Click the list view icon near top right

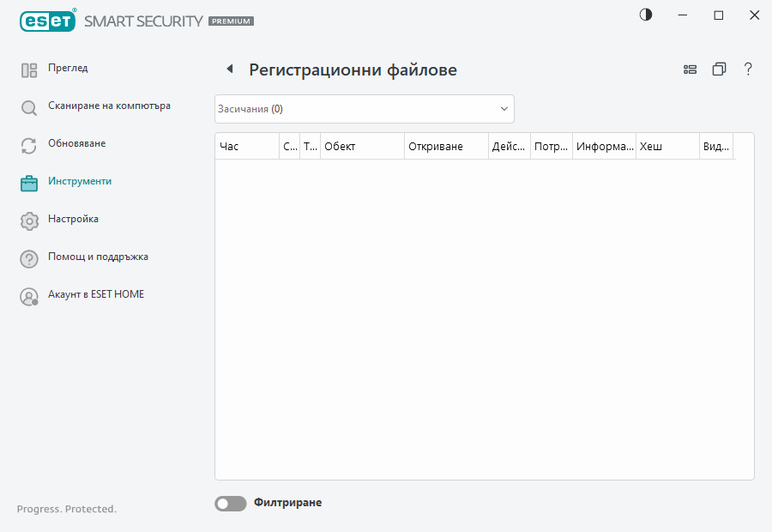click(x=691, y=69)
